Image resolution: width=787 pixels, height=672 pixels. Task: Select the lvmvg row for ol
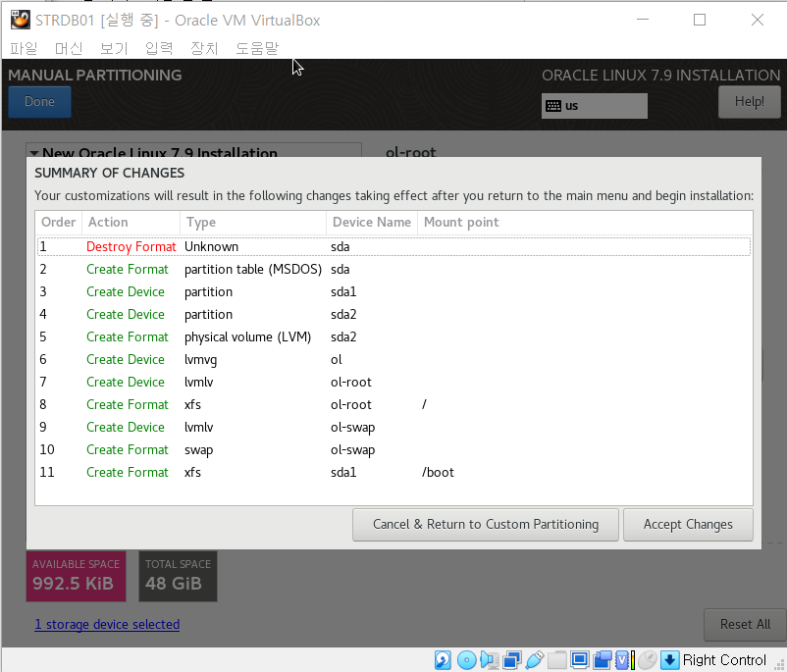click(394, 360)
